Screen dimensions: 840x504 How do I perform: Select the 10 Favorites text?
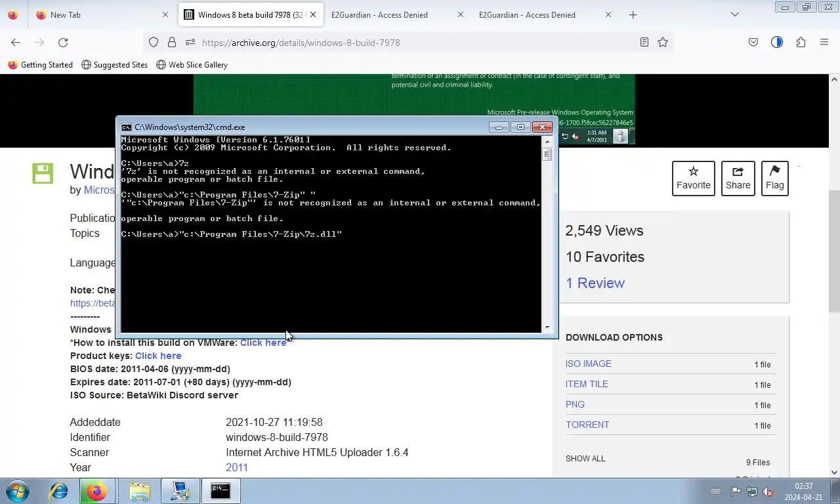tap(605, 257)
